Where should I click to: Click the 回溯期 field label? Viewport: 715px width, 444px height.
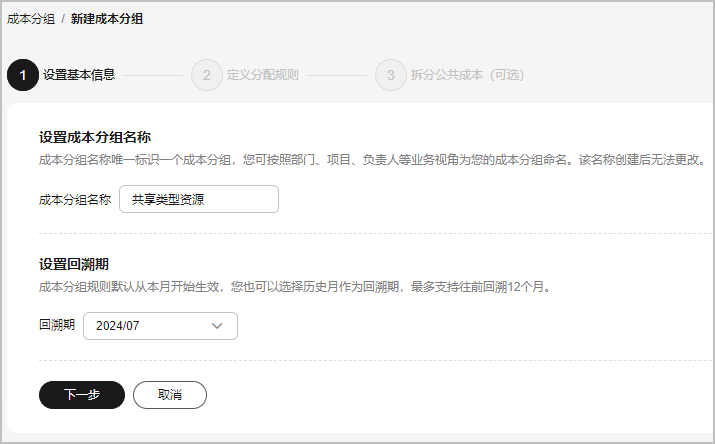[57, 325]
